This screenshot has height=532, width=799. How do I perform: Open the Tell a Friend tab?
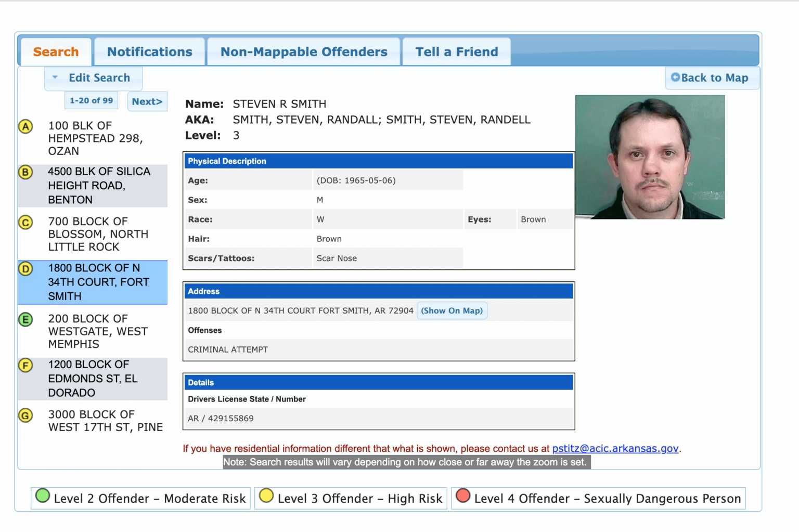click(456, 52)
